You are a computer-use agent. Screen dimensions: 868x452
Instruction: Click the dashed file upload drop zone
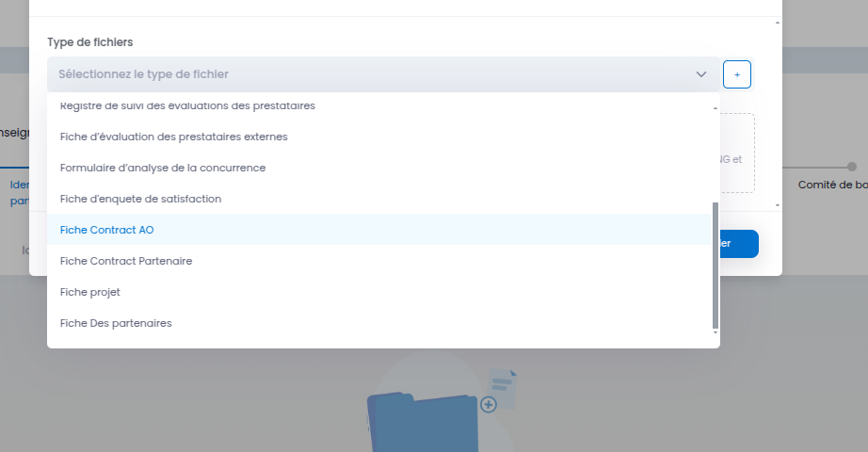[737, 153]
